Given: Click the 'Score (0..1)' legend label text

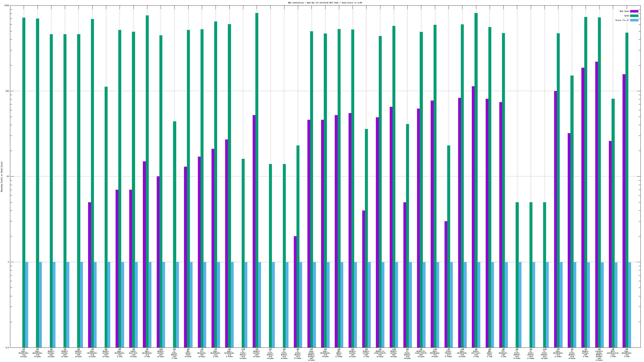Looking at the screenshot, I should (622, 20).
